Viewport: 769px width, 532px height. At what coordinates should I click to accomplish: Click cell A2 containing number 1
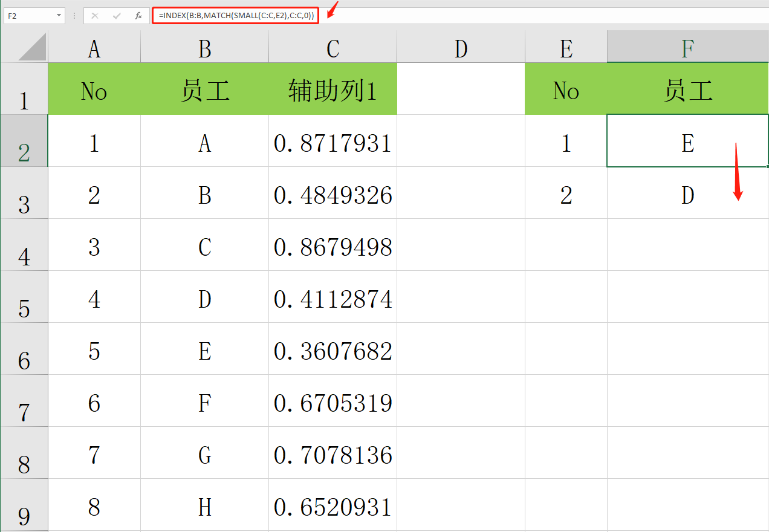pyautogui.click(x=94, y=141)
